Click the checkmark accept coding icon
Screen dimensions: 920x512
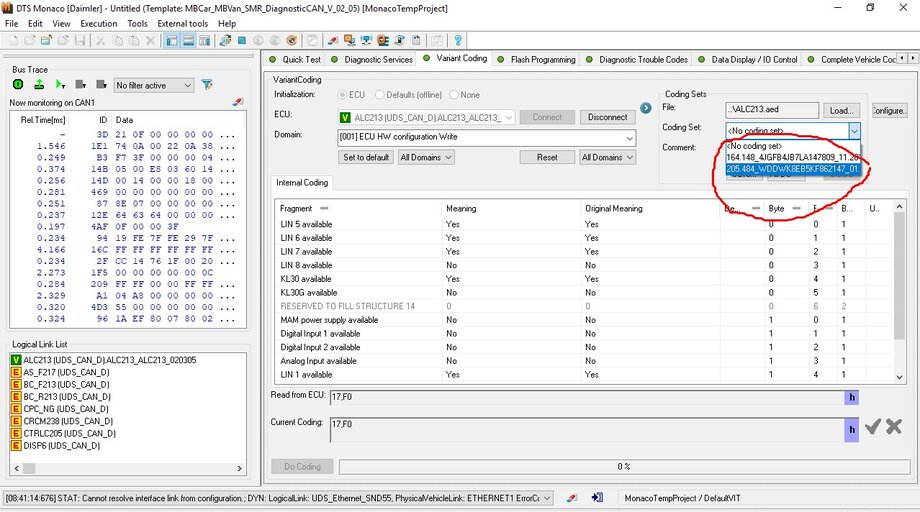(x=872, y=426)
